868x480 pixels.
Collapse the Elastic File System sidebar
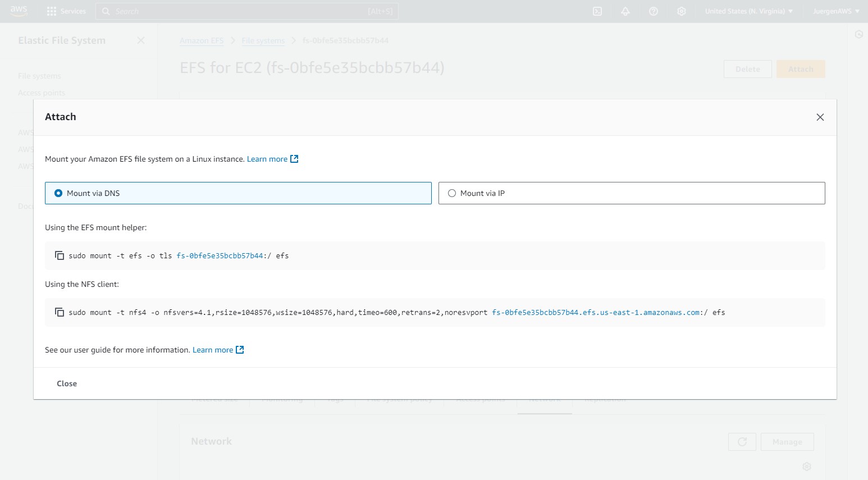(x=141, y=40)
